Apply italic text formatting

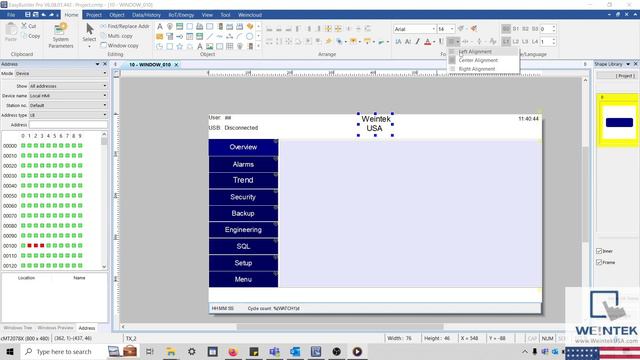pos(417,41)
